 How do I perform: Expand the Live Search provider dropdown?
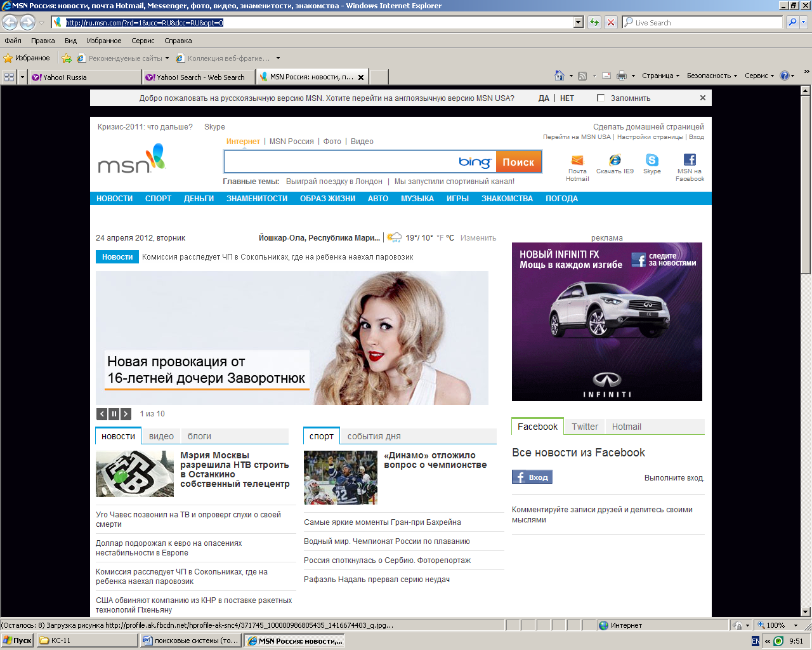click(804, 22)
